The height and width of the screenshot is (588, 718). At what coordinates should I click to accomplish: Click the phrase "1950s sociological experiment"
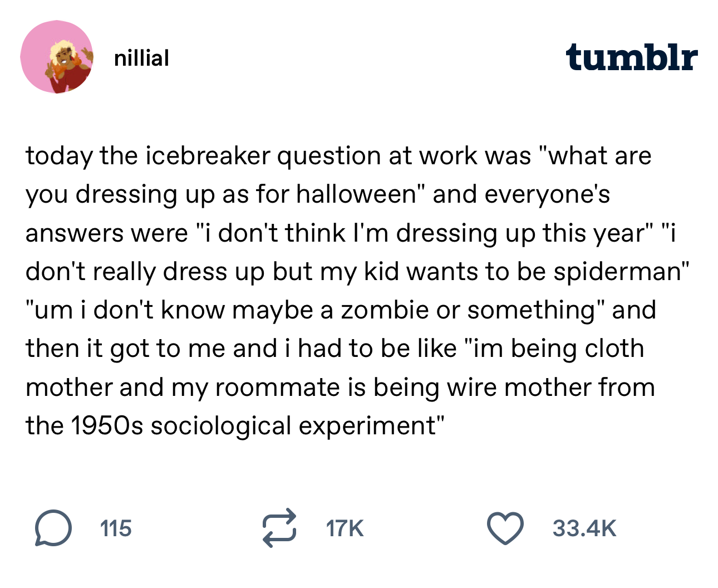point(257,426)
